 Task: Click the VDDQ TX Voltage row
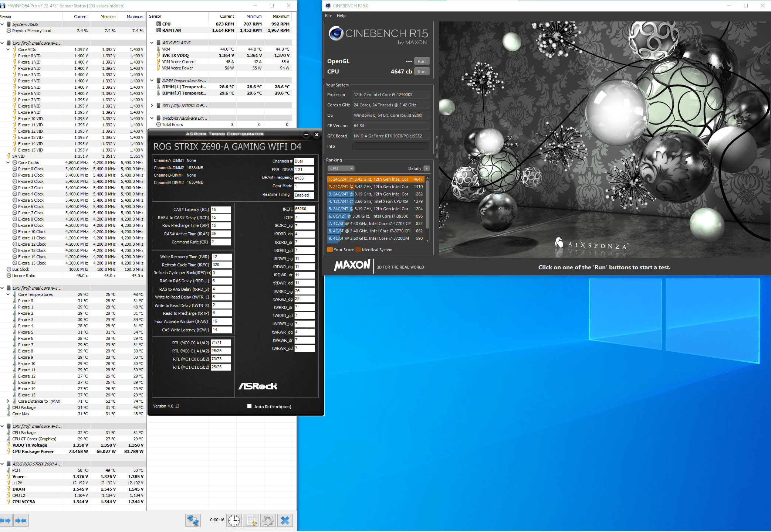tap(73, 445)
